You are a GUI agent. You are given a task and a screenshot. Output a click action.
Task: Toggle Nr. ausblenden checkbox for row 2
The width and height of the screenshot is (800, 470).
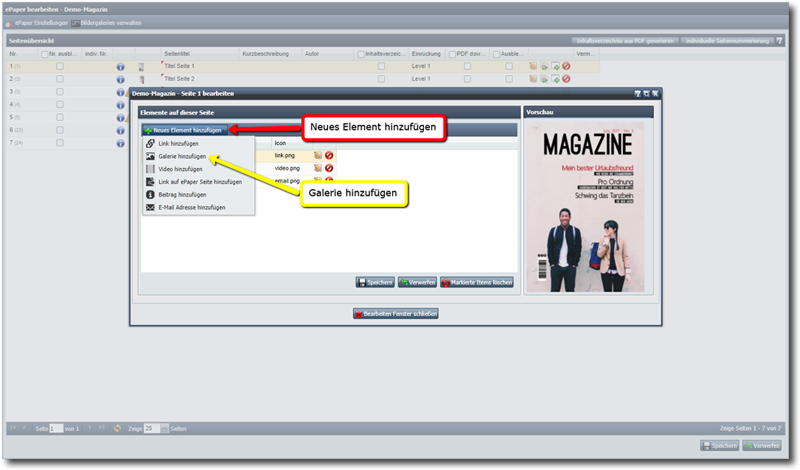[60, 79]
